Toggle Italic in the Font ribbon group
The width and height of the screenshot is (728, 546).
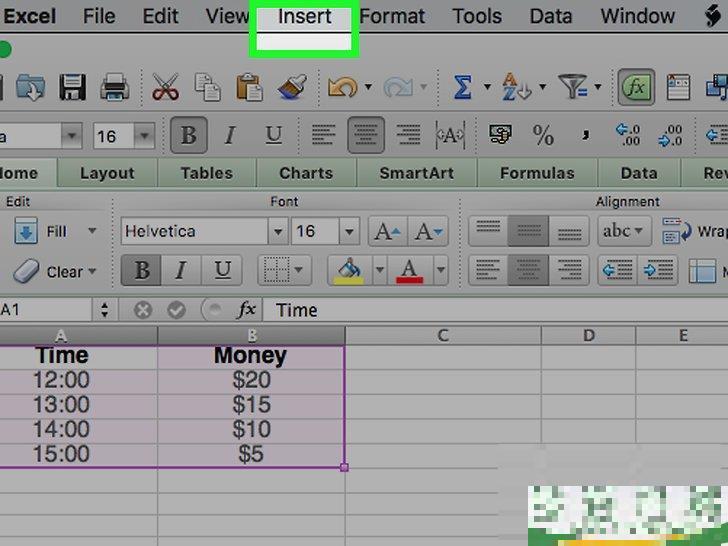tap(181, 271)
